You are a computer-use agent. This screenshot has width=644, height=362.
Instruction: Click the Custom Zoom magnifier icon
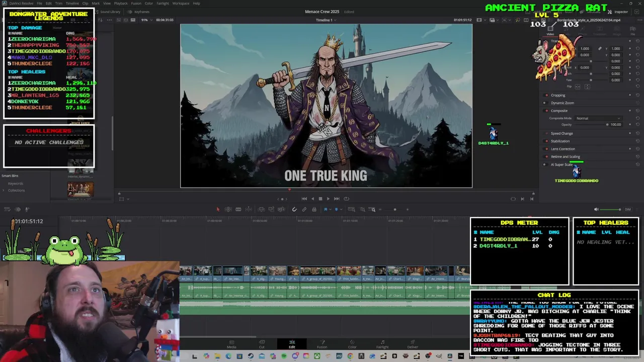(x=372, y=209)
